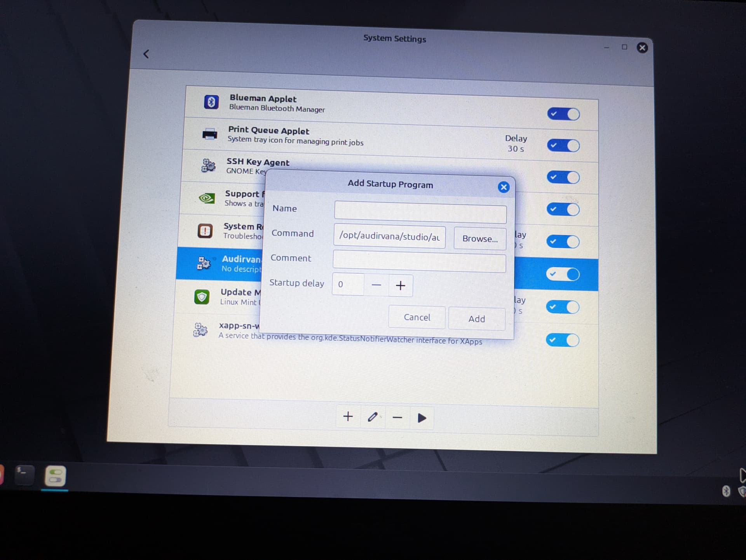Screen dimensions: 746x560
Task: Increase startup delay with the plus button
Action: [400, 286]
